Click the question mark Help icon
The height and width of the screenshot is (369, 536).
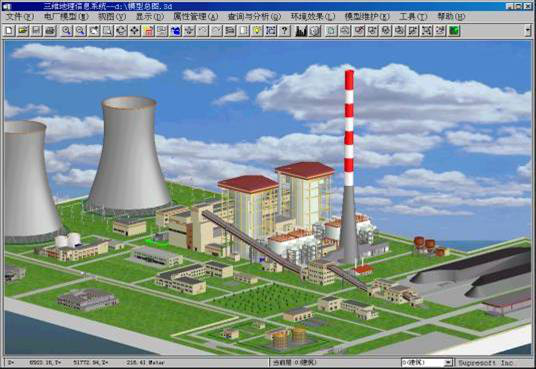coord(284,31)
